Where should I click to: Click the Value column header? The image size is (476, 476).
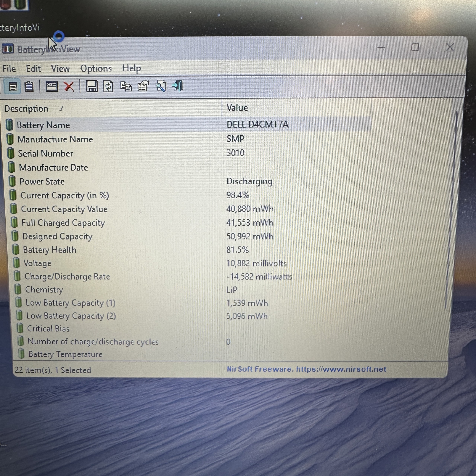point(237,108)
